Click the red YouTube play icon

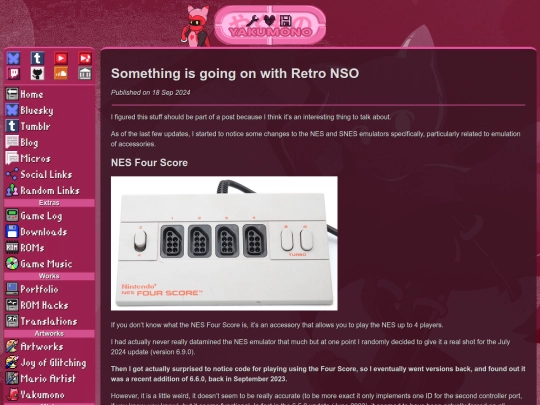point(61,58)
